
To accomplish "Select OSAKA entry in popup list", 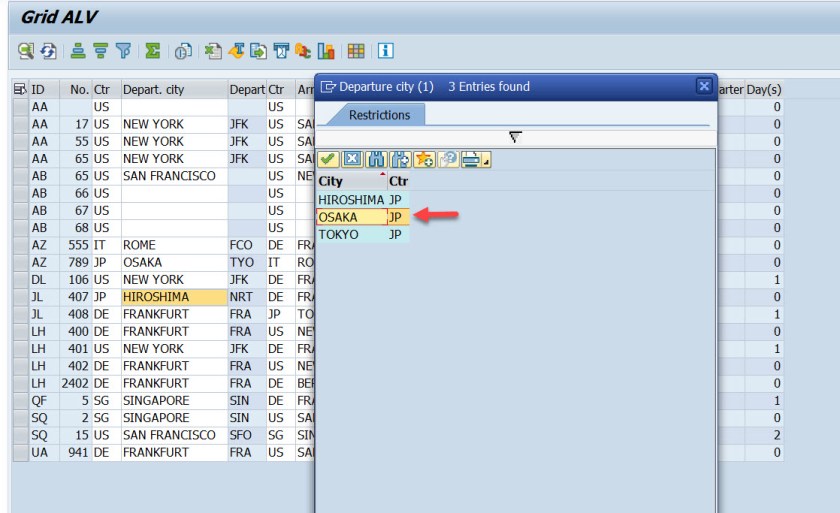I will click(351, 217).
